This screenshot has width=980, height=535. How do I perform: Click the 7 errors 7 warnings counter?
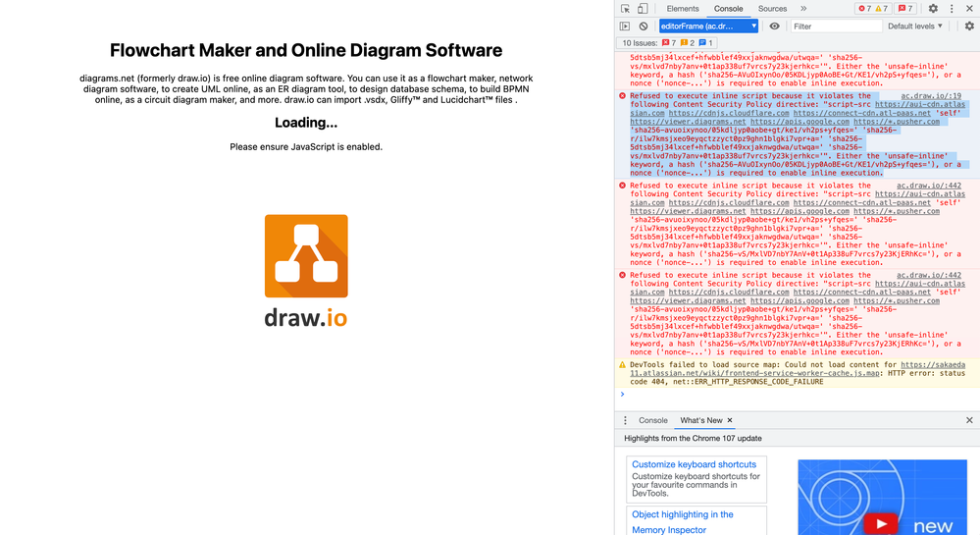tap(873, 9)
